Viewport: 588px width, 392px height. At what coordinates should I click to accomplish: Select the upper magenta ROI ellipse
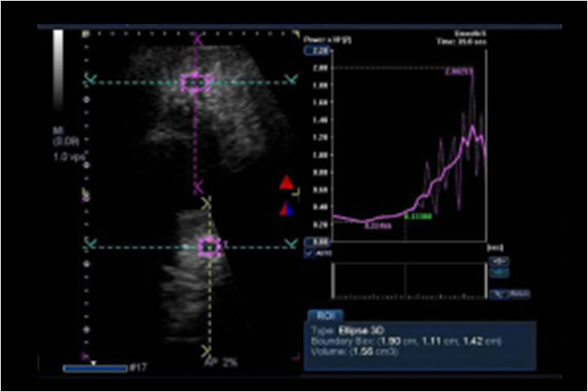tap(195, 83)
